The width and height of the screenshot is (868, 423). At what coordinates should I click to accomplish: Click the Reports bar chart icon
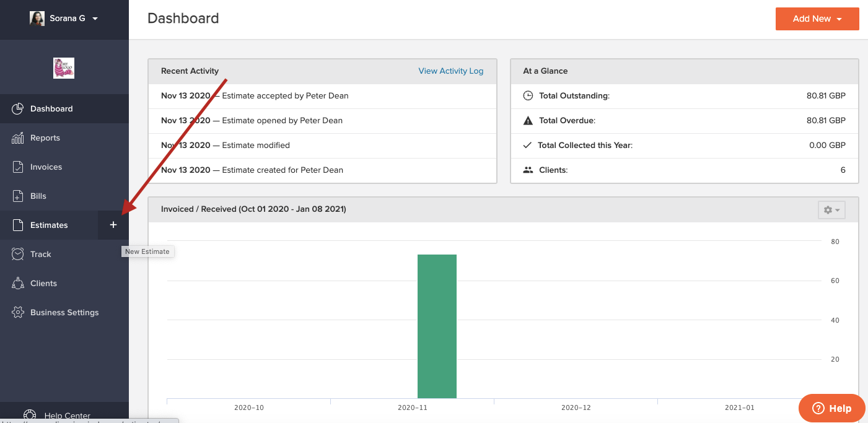[18, 138]
